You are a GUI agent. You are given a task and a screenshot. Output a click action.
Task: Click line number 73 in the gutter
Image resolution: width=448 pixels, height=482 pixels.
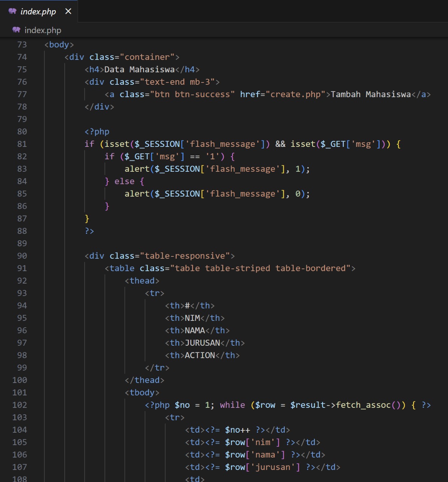22,44
